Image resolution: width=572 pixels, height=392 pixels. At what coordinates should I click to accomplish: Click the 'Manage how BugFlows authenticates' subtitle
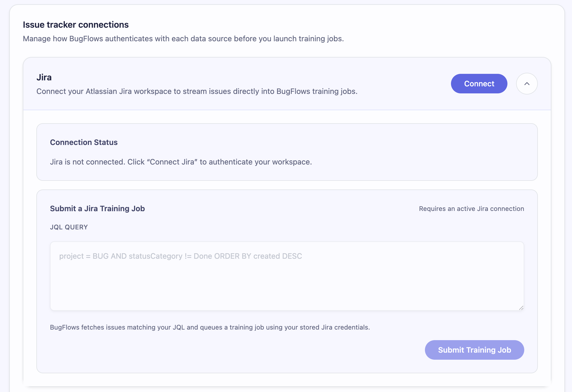(x=183, y=39)
